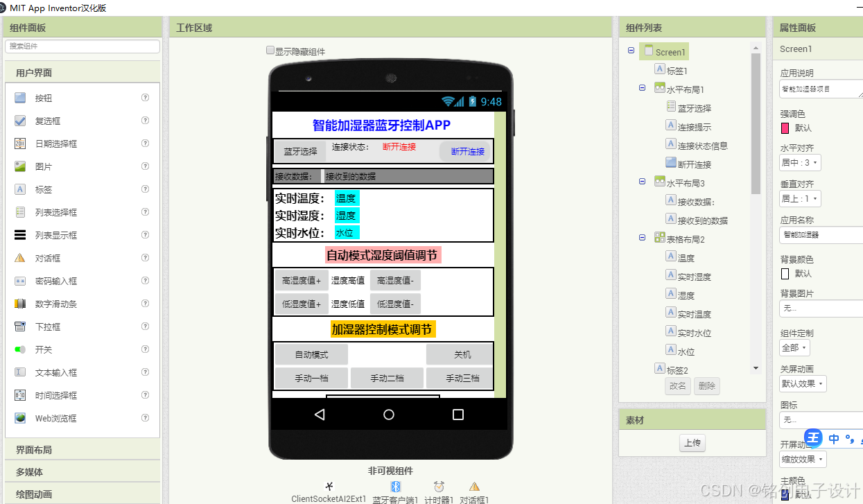863x504 pixels.
Task: Select the 计时器1 clock icon
Action: (439, 486)
